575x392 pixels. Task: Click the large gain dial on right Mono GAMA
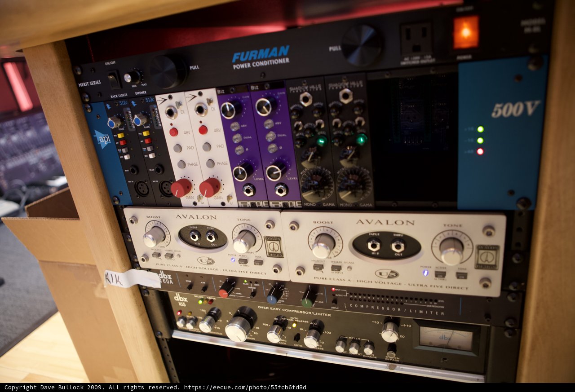coord(355,184)
